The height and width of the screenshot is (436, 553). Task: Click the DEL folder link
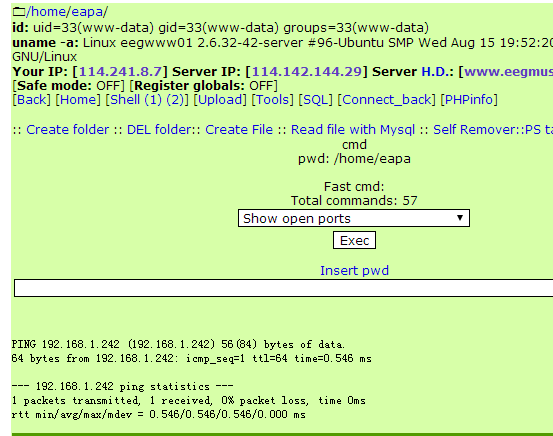coord(159,130)
